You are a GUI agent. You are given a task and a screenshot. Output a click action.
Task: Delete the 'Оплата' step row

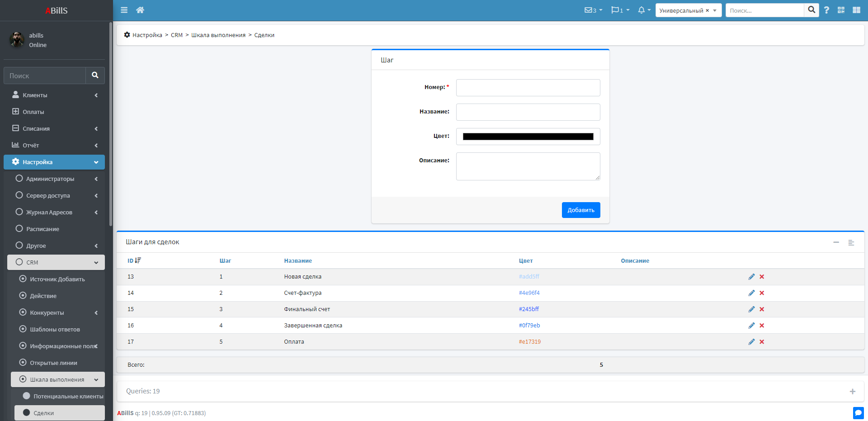click(x=762, y=342)
